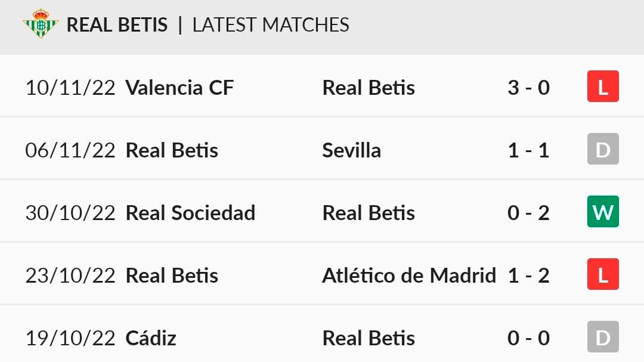
Task: Click the red L badge for Atlético match
Action: tap(603, 274)
